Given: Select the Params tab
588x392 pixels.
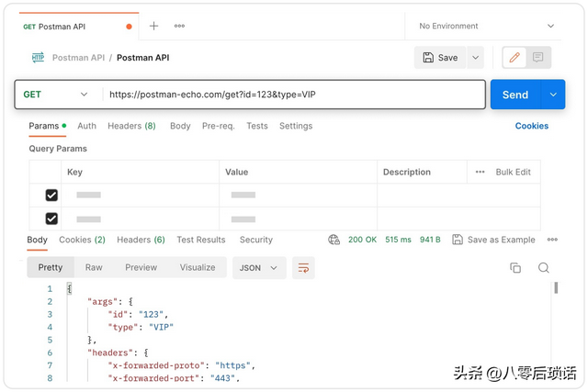Looking at the screenshot, I should tap(47, 126).
